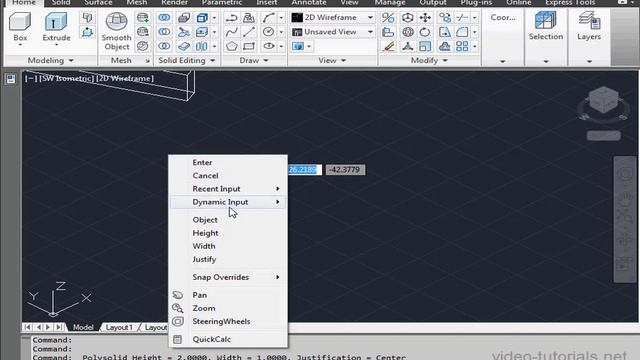Open QuickCalc from the context menu
Screen dimensions: 640x360
tap(228, 339)
